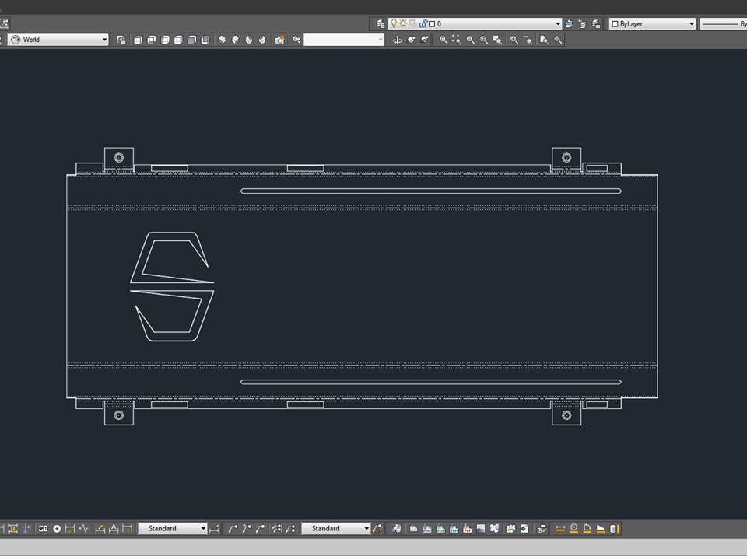This screenshot has height=560, width=747.
Task: Toggle the layer on/off lightbulb icon
Action: pos(394,24)
